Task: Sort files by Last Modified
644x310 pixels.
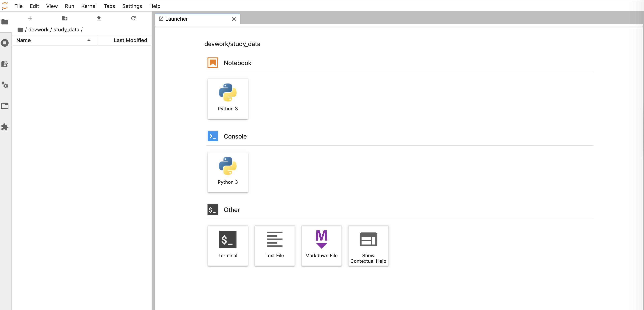Action: click(x=130, y=40)
